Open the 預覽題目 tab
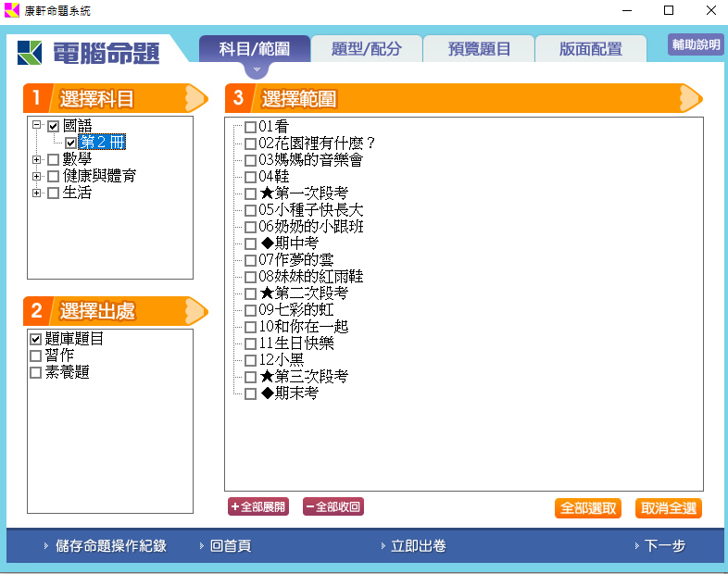 (x=479, y=49)
